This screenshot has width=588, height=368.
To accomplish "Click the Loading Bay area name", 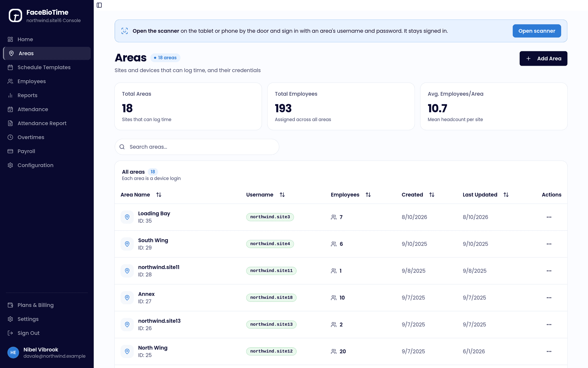I will click(154, 213).
